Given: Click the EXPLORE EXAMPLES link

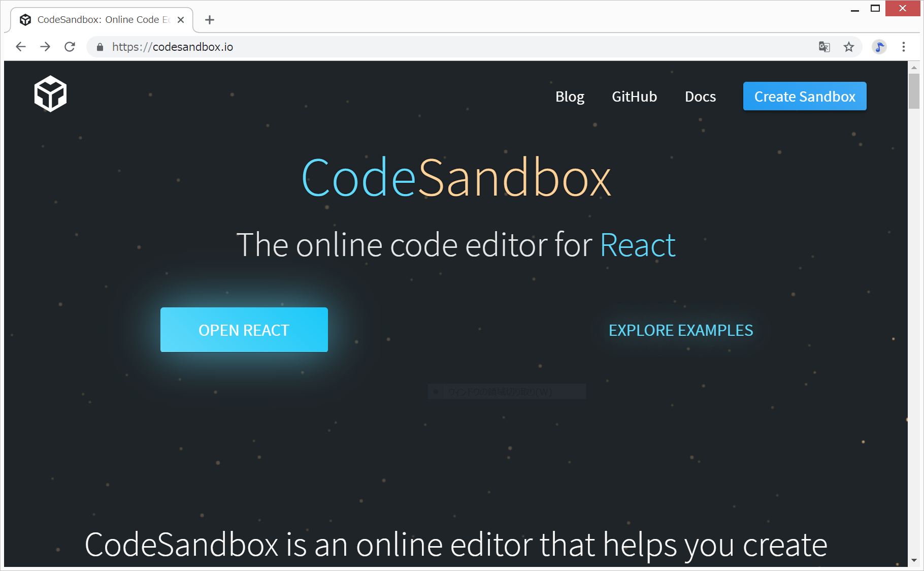Looking at the screenshot, I should (680, 330).
